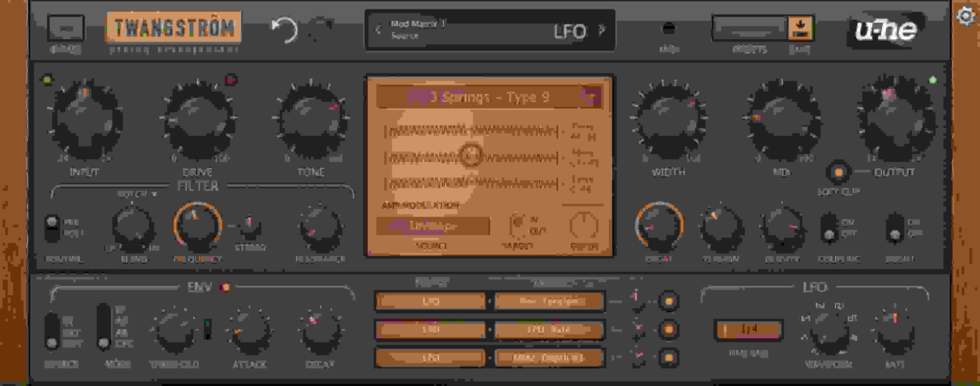This screenshot has width=980, height=386.
Task: Click the right arrow next to LFO display
Action: tap(603, 30)
